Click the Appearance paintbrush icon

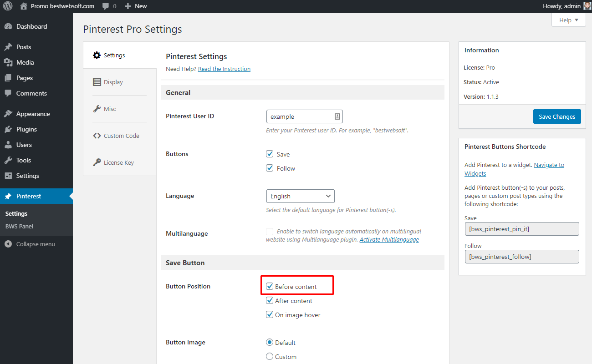tap(8, 114)
